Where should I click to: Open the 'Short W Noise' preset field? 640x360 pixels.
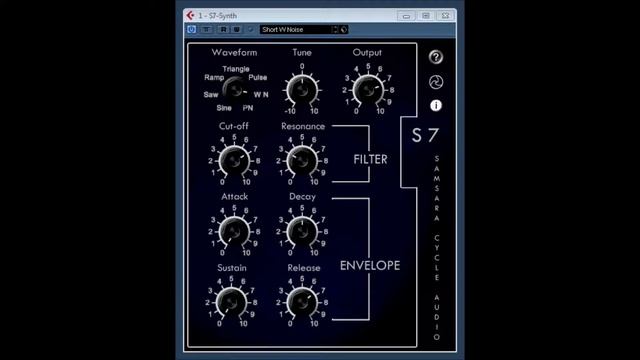pos(295,29)
